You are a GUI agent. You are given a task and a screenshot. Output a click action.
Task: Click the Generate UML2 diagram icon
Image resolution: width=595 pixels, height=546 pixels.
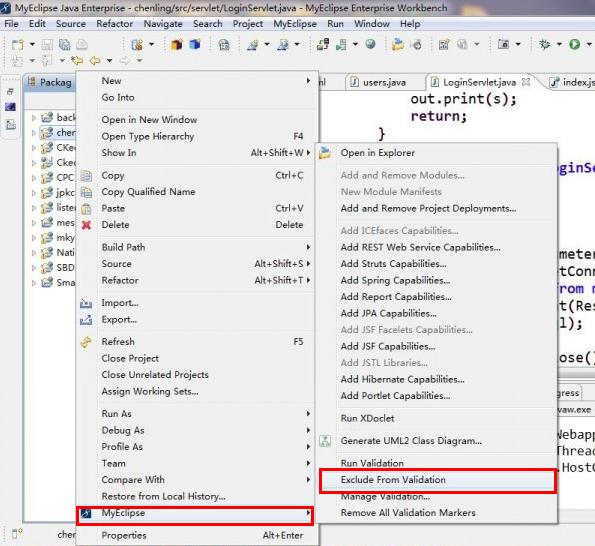click(325, 441)
